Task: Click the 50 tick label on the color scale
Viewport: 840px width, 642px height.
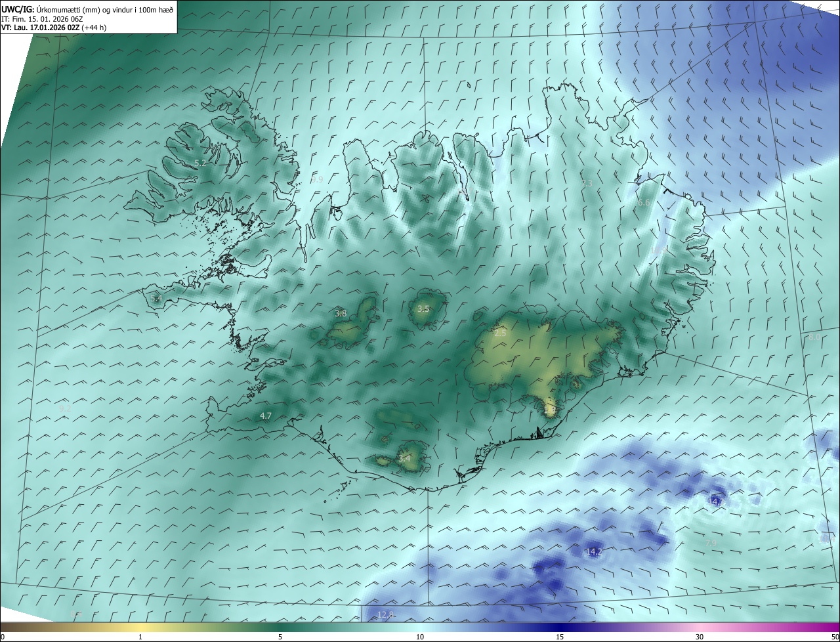Action: [x=835, y=637]
